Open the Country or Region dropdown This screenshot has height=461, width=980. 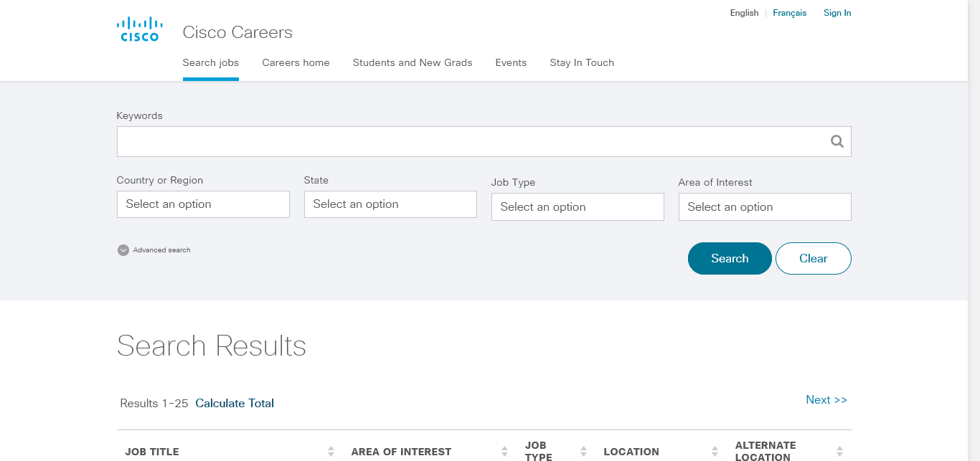203,204
